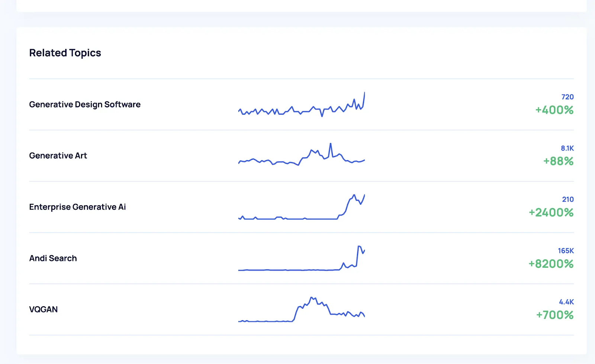Open the Generative Art topic link

pyautogui.click(x=58, y=156)
